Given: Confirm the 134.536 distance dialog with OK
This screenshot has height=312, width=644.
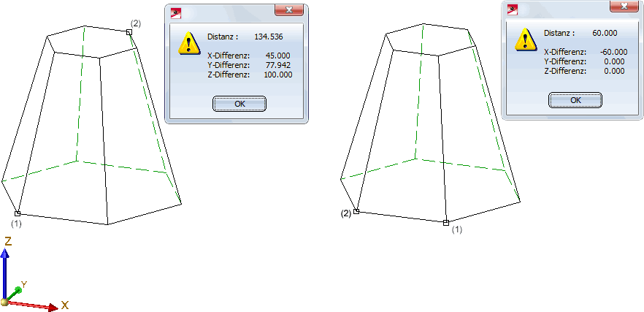Looking at the screenshot, I should (239, 104).
